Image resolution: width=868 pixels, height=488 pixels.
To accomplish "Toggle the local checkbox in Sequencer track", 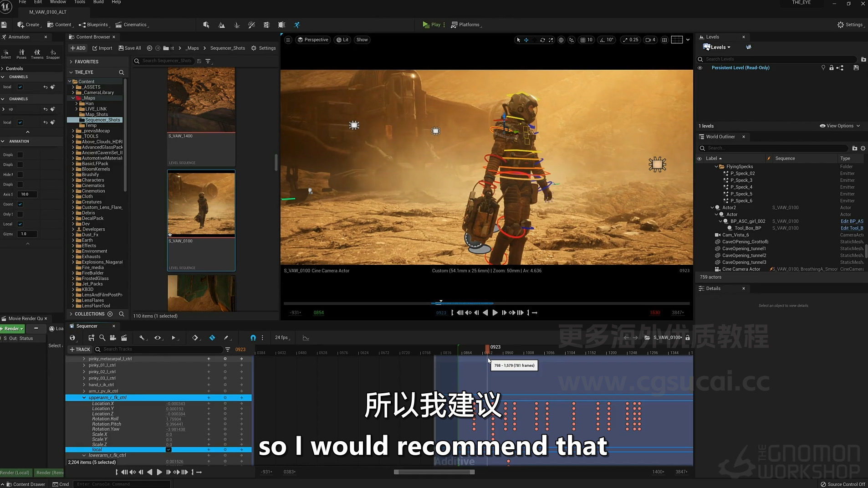I will tap(168, 450).
